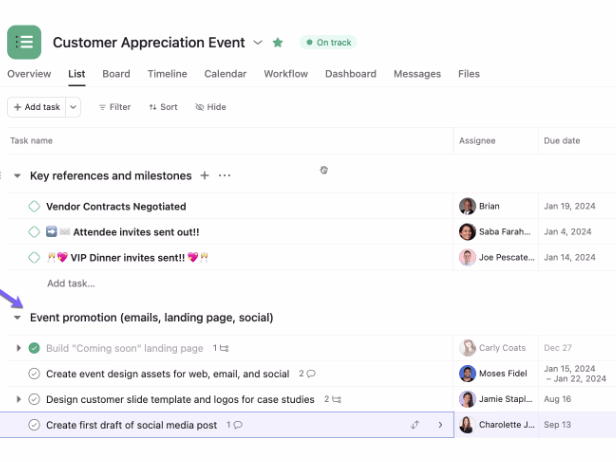Toggle the favorite star for the project

click(x=278, y=42)
